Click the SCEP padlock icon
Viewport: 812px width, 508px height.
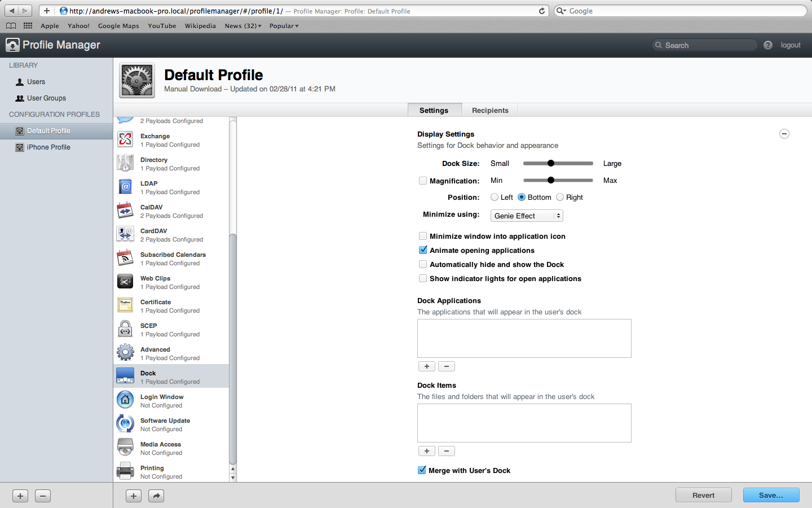tap(125, 329)
